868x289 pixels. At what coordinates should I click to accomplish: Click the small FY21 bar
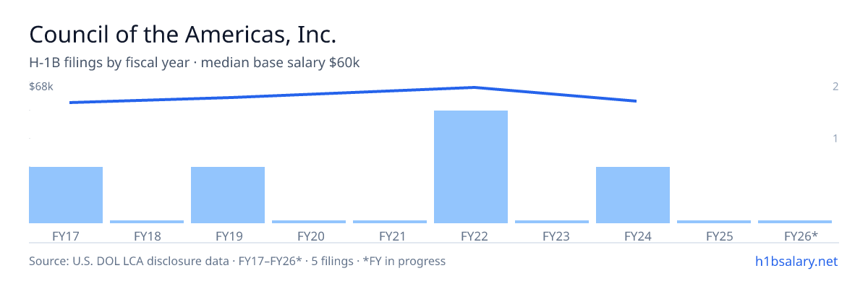click(390, 222)
